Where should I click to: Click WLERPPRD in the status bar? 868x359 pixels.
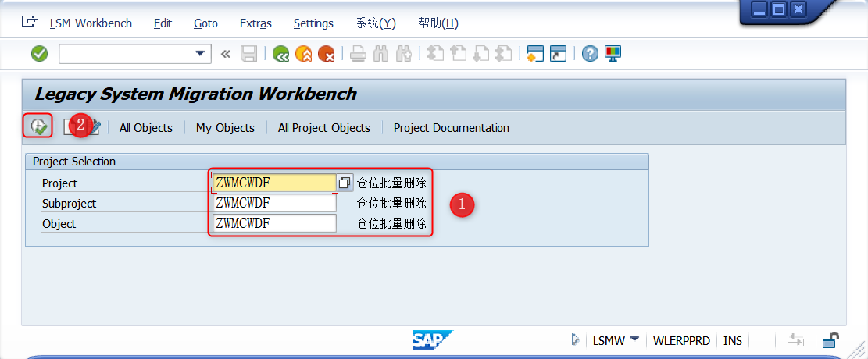tap(681, 340)
